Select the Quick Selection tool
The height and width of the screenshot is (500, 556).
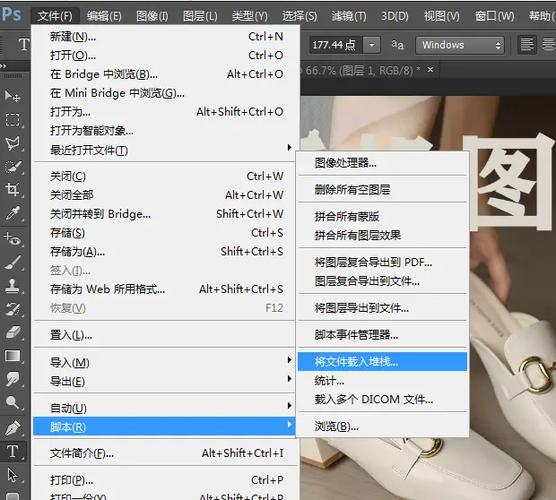[13, 167]
